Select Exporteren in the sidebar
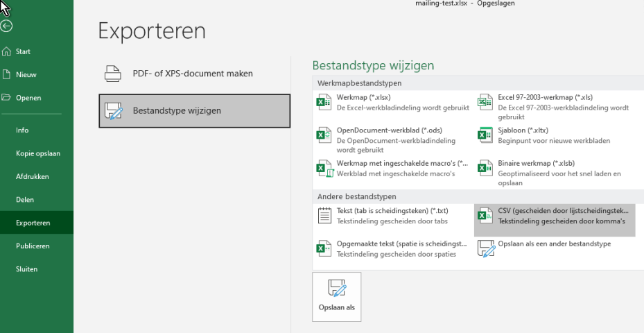The image size is (644, 333). click(x=37, y=223)
